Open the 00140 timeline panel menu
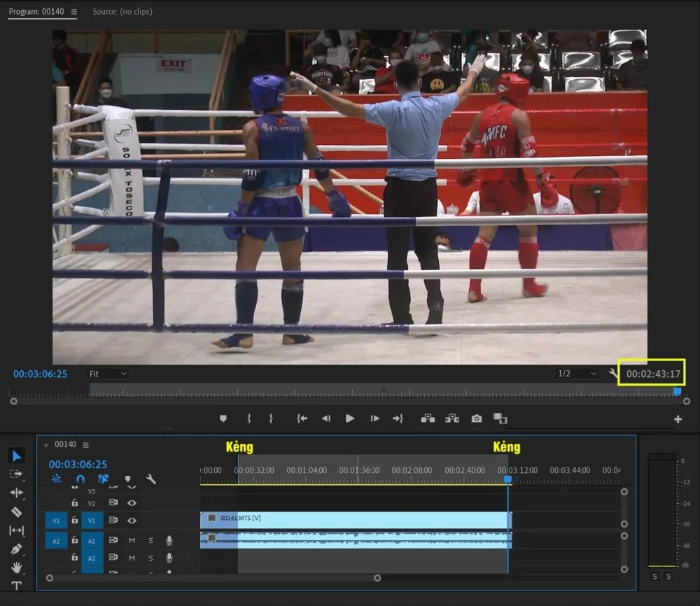 pos(85,445)
